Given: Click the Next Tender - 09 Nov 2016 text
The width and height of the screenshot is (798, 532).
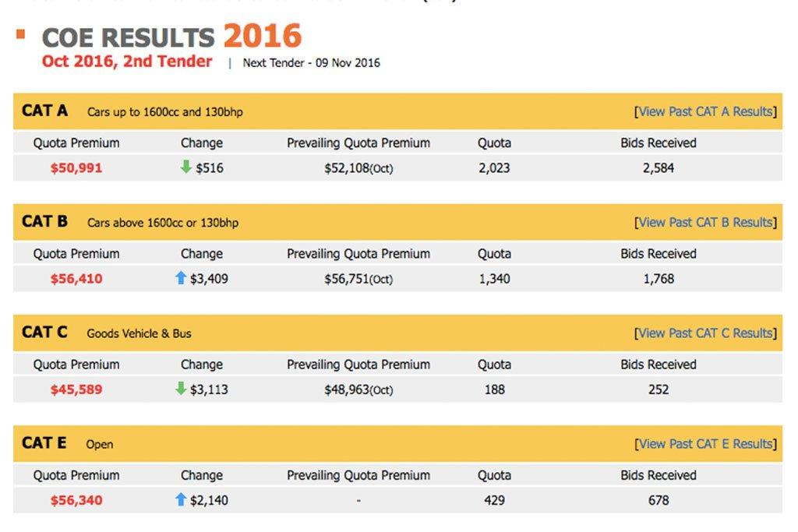Looking at the screenshot, I should [x=311, y=63].
